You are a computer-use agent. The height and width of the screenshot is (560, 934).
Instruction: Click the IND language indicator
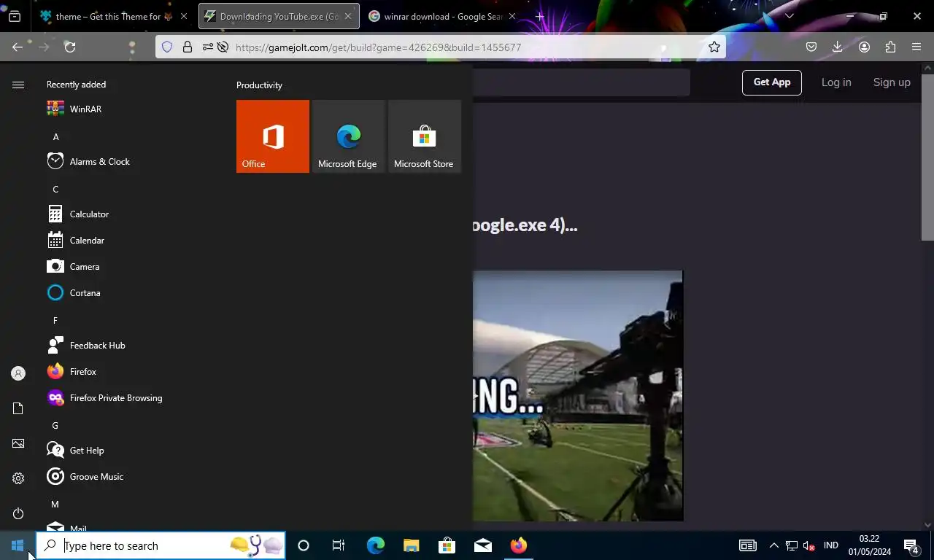click(830, 545)
